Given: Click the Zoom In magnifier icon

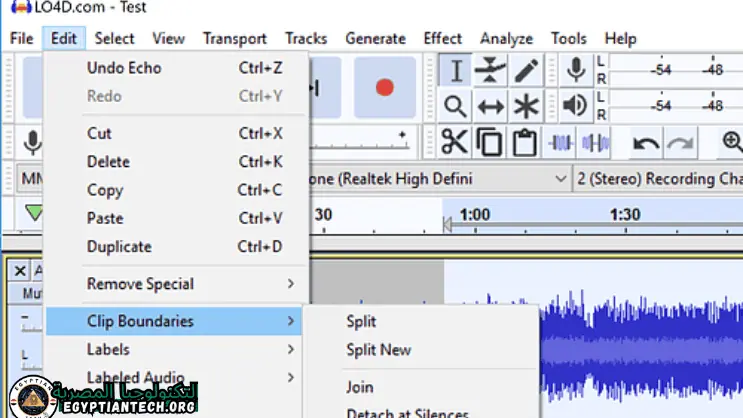Looking at the screenshot, I should point(732,142).
